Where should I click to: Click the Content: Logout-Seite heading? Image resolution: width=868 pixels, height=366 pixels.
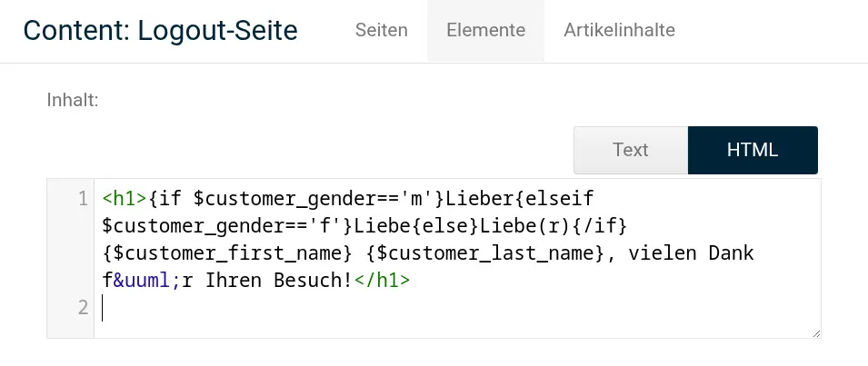click(x=161, y=30)
